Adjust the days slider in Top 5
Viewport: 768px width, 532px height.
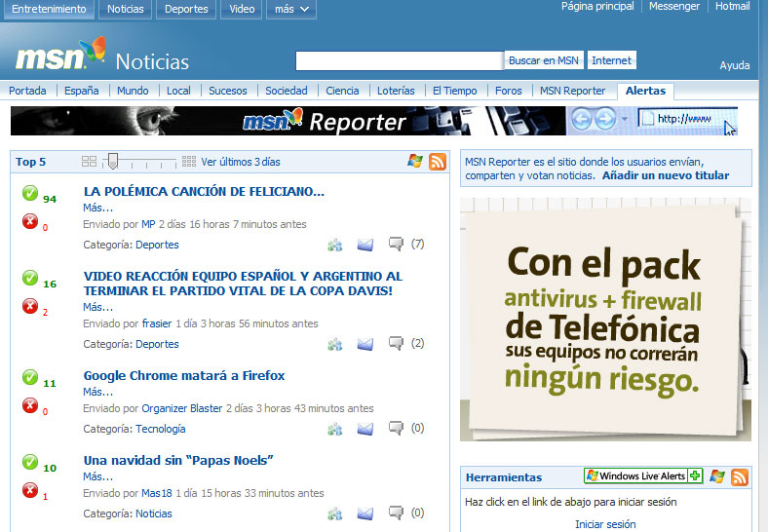113,162
